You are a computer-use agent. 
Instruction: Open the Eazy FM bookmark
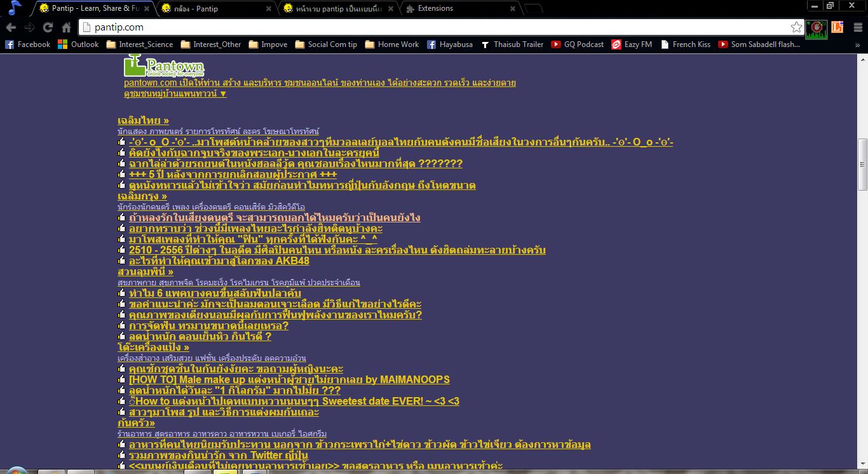pyautogui.click(x=632, y=44)
